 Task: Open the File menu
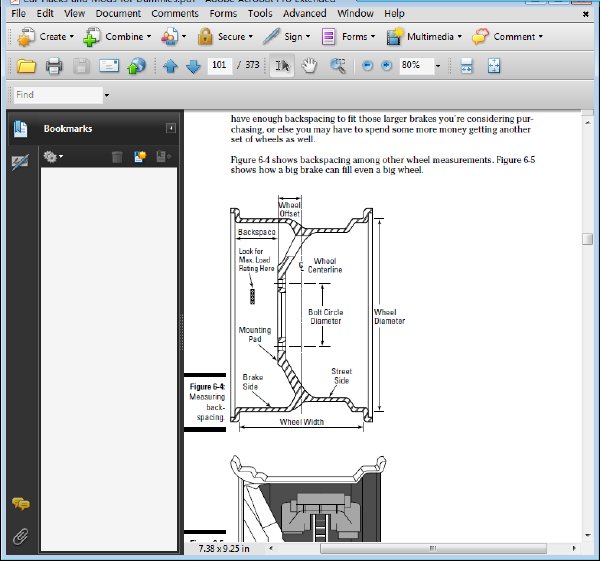pyautogui.click(x=18, y=13)
